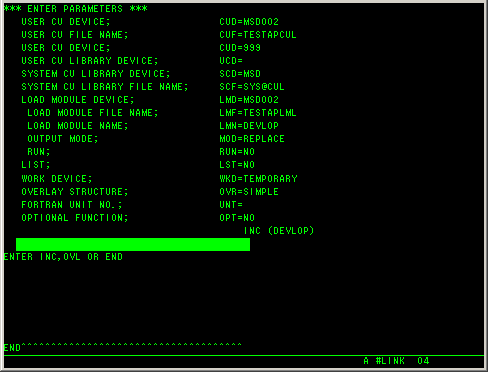Click the UNT= parameter value
The height and width of the screenshot is (372, 488).
point(231,205)
